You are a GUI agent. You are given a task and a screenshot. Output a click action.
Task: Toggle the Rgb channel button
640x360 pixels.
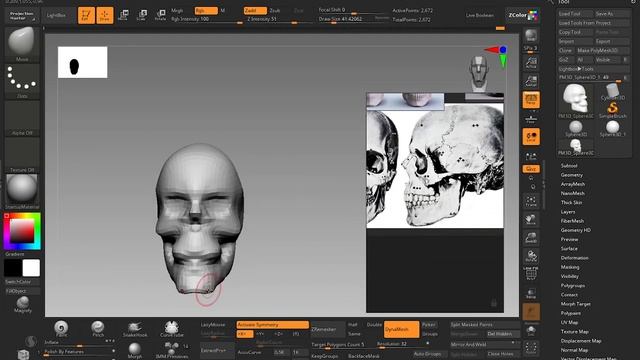coord(206,11)
